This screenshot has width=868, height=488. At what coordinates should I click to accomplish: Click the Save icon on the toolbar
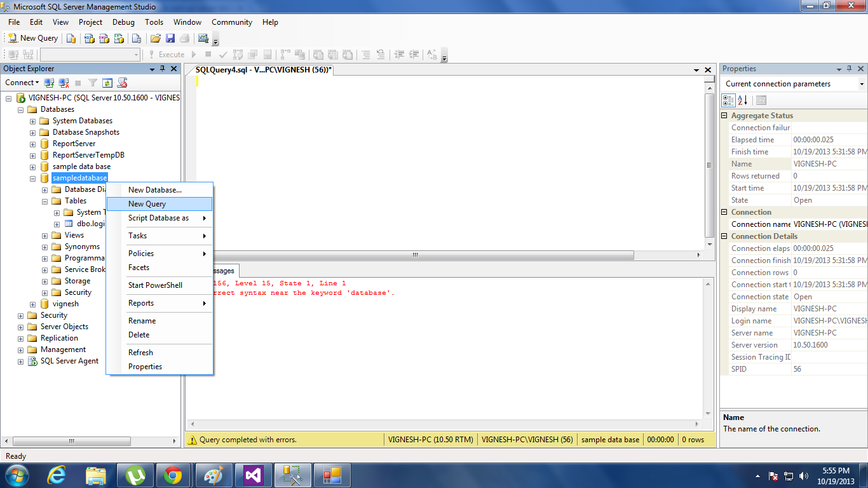(x=170, y=37)
